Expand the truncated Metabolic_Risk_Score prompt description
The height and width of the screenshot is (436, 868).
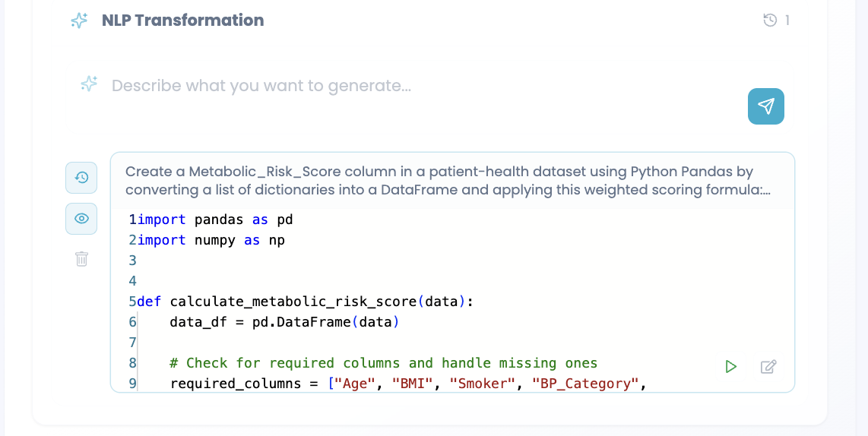(x=448, y=180)
